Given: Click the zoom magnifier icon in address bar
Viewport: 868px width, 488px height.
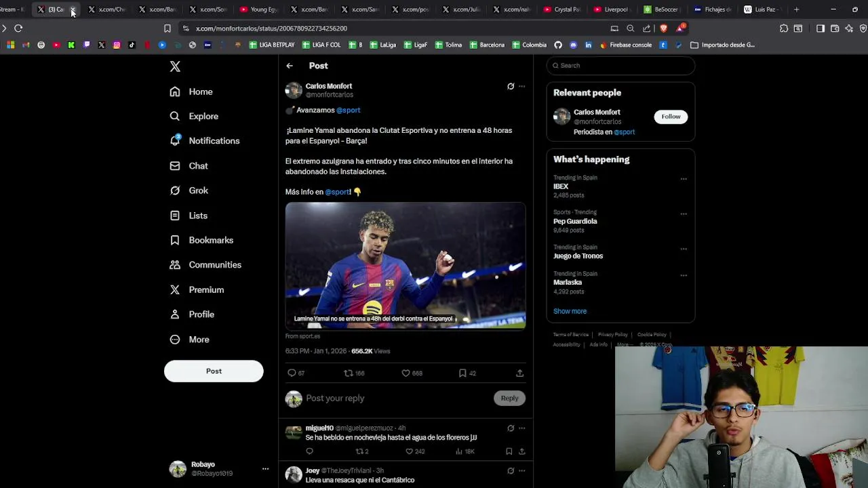Looking at the screenshot, I should 631,28.
